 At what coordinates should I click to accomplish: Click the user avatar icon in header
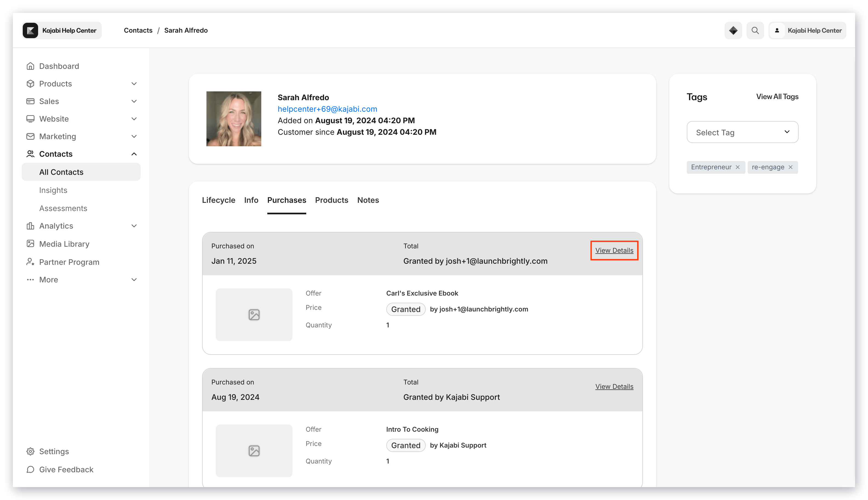tap(777, 30)
